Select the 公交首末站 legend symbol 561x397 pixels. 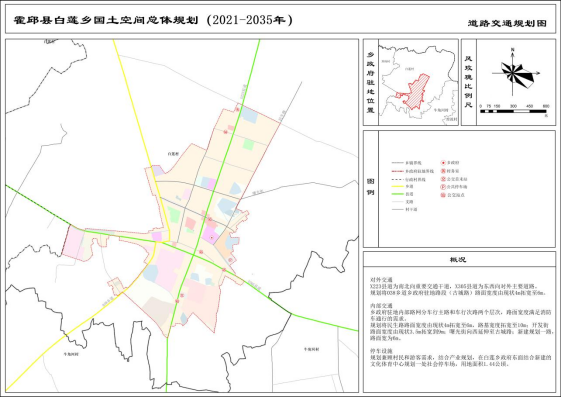point(443,179)
